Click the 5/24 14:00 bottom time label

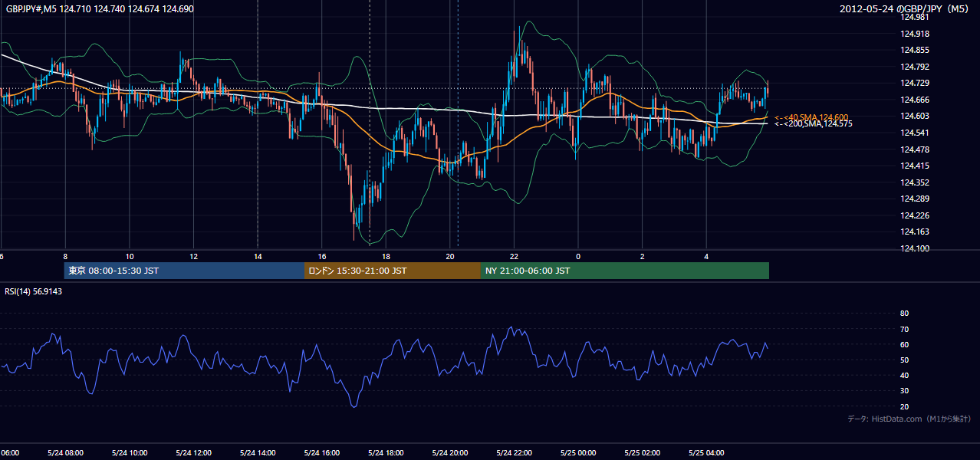[258, 453]
